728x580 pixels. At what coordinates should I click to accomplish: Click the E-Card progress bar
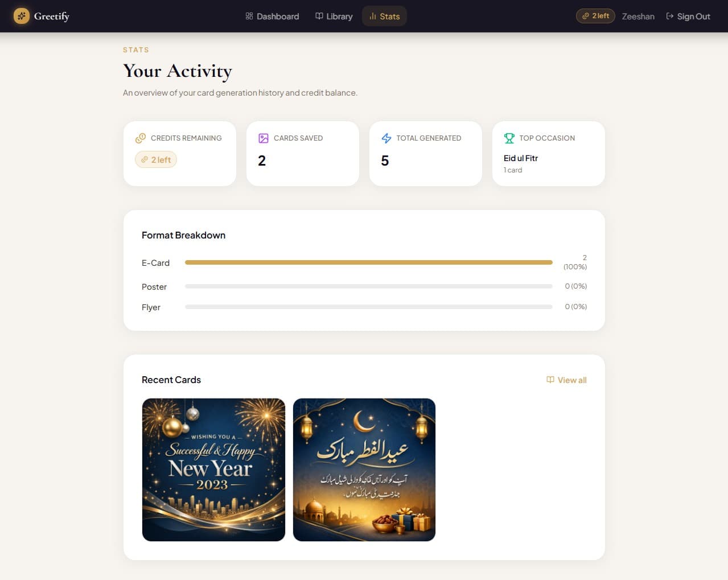[369, 262]
